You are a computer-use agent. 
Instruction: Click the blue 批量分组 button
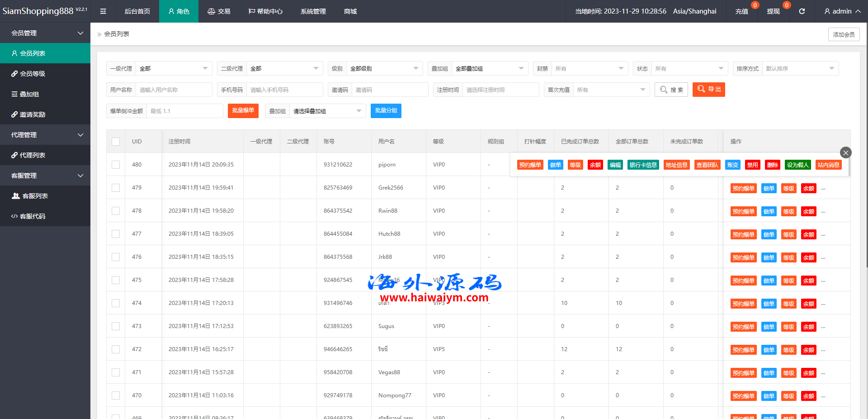click(386, 111)
